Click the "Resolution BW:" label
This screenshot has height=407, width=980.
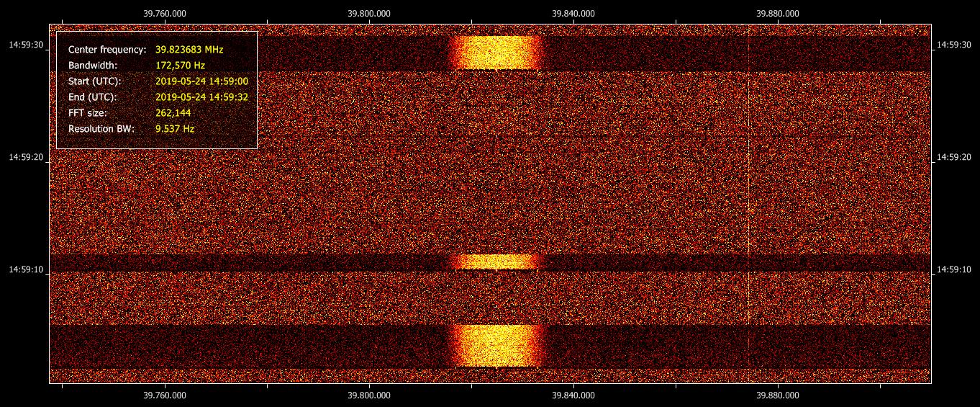[x=101, y=129]
